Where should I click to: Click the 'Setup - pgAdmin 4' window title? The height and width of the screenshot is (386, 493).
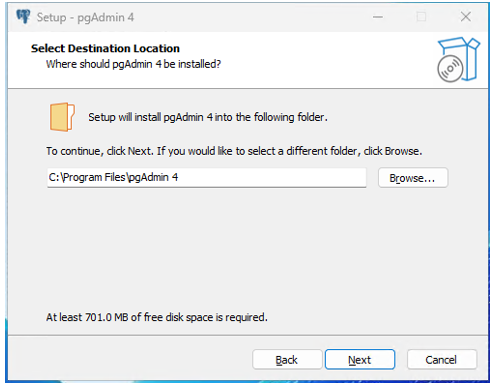tap(85, 17)
